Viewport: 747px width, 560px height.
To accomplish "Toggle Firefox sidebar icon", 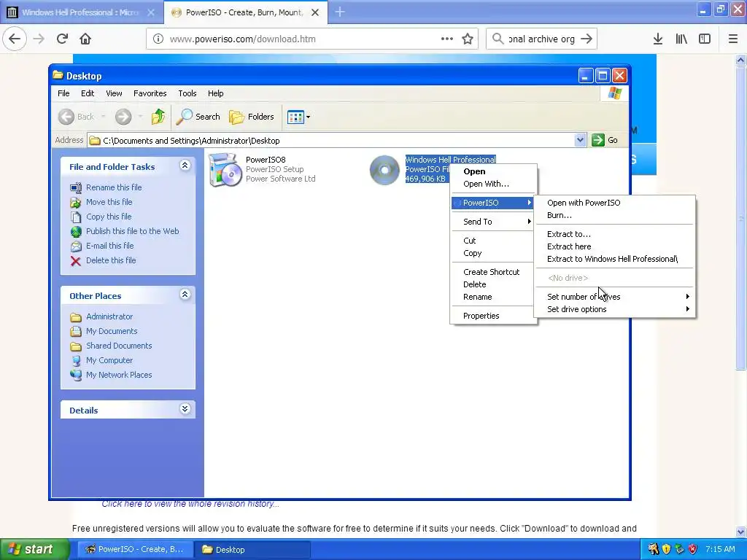I will pyautogui.click(x=705, y=39).
